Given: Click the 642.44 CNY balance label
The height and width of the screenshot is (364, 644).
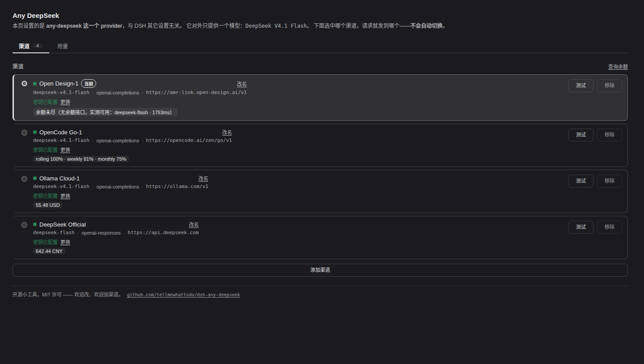Looking at the screenshot, I should pos(49,251).
